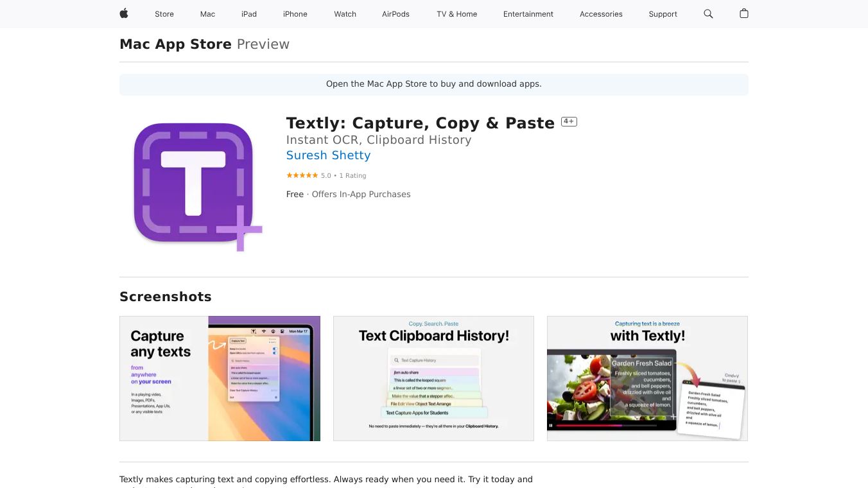Screen dimensions: 868x488
Task: Click the '1 Rating' text
Action: pos(352,175)
